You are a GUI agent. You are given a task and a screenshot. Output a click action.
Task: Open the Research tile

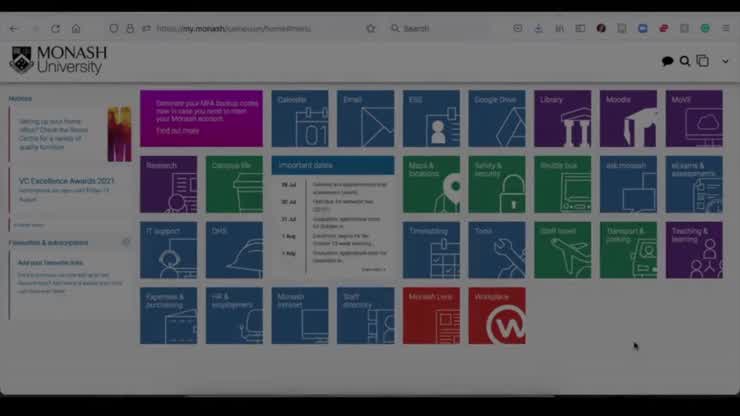[168, 184]
